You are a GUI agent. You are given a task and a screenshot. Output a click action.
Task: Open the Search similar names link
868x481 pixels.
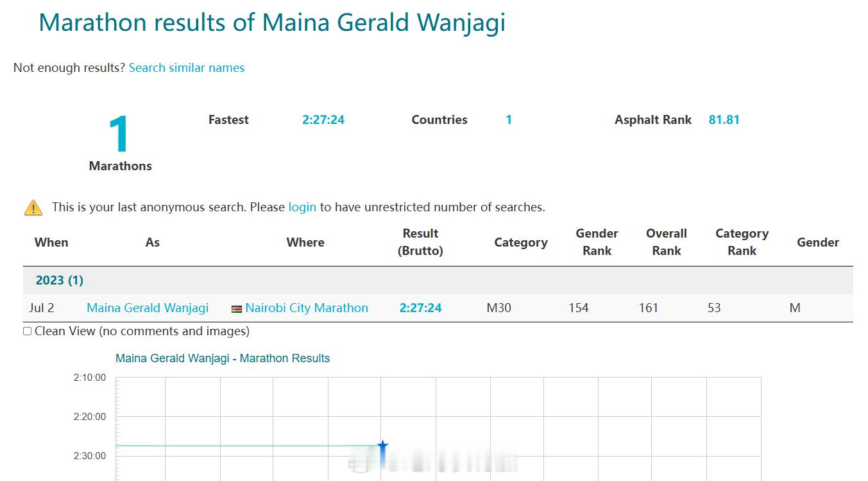click(187, 67)
